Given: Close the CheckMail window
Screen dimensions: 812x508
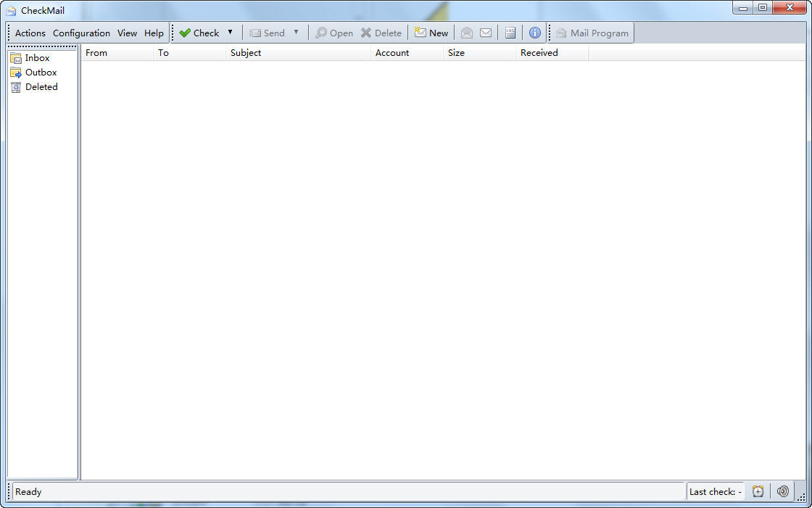Looking at the screenshot, I should coord(790,7).
